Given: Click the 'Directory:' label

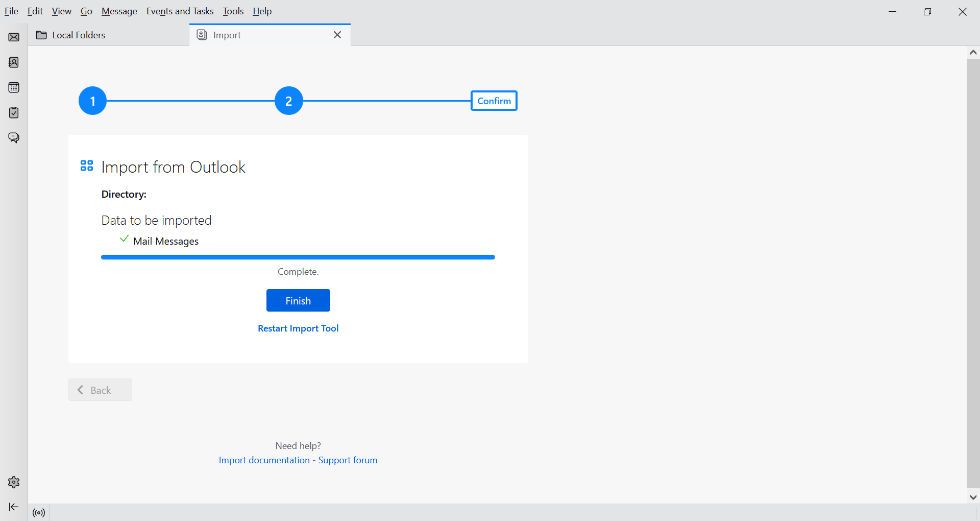Looking at the screenshot, I should pyautogui.click(x=124, y=194).
